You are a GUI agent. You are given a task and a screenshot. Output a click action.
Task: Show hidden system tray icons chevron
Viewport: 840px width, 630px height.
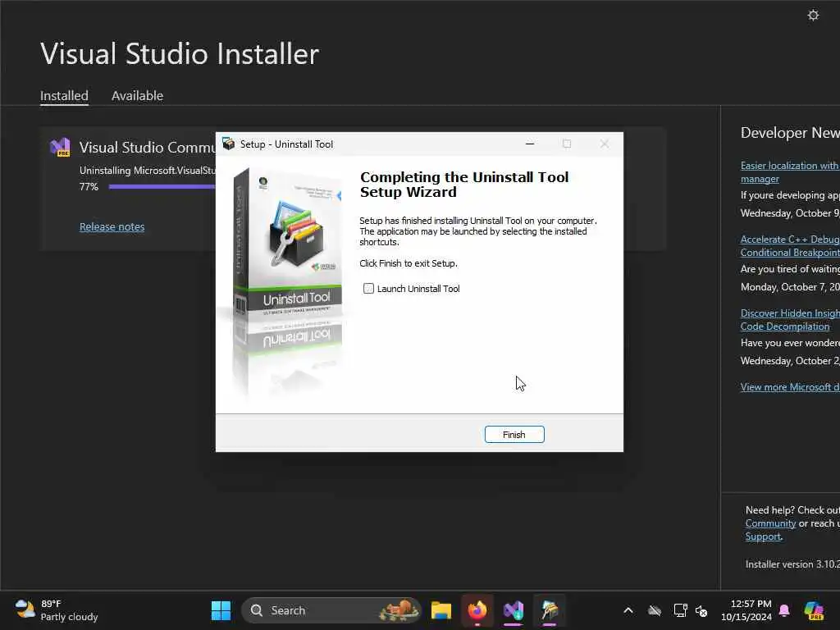(x=628, y=610)
